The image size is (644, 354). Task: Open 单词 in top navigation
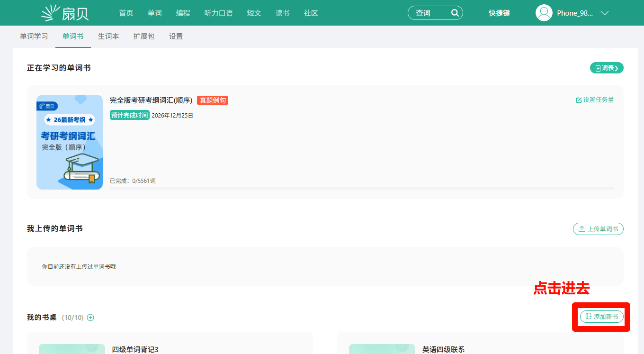click(154, 13)
